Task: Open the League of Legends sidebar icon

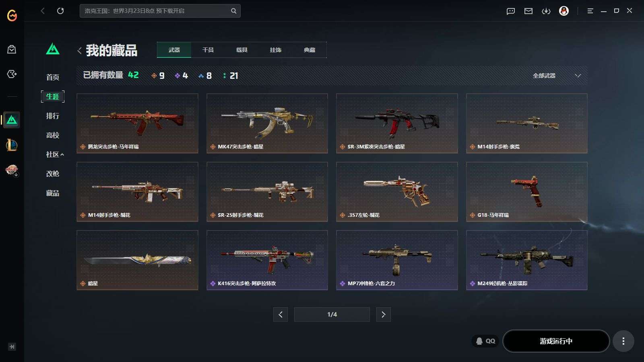Action: point(12,145)
